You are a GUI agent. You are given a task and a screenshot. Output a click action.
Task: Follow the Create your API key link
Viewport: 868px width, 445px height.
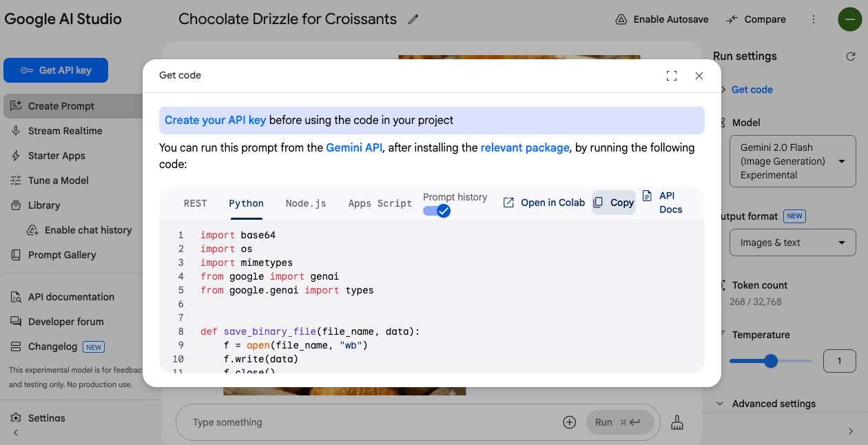[215, 120]
